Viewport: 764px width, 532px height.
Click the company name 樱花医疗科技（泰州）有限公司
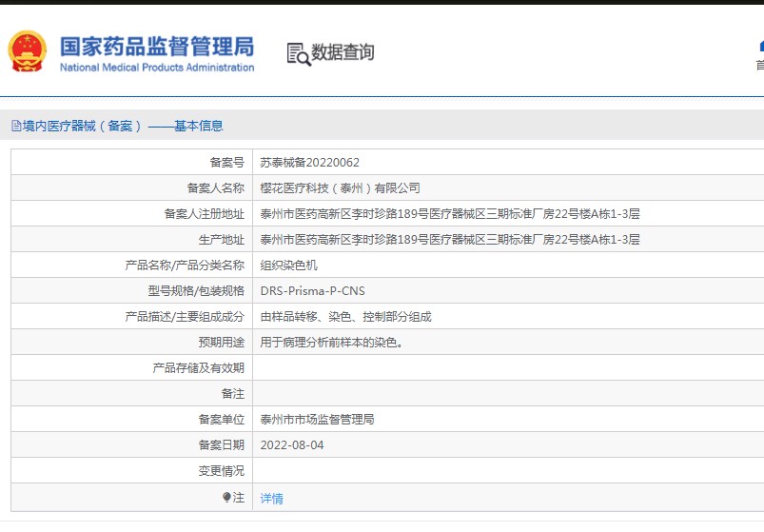pos(340,188)
